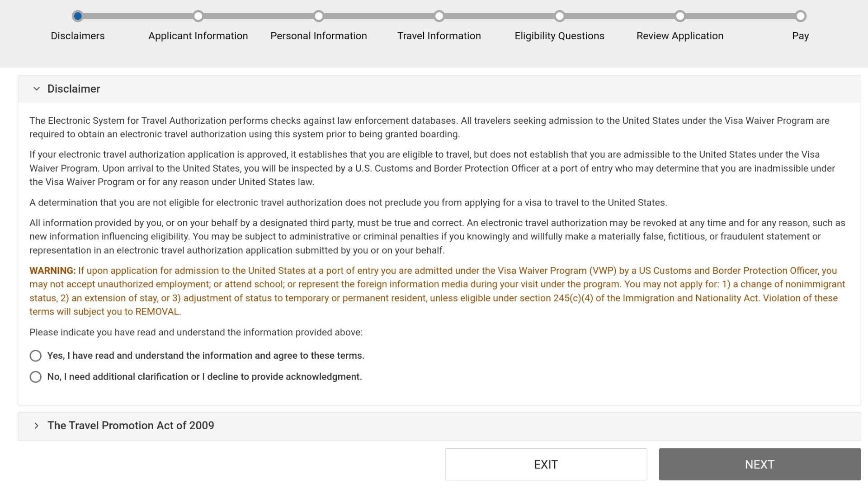Go to the Eligibility Questions step label

click(560, 36)
